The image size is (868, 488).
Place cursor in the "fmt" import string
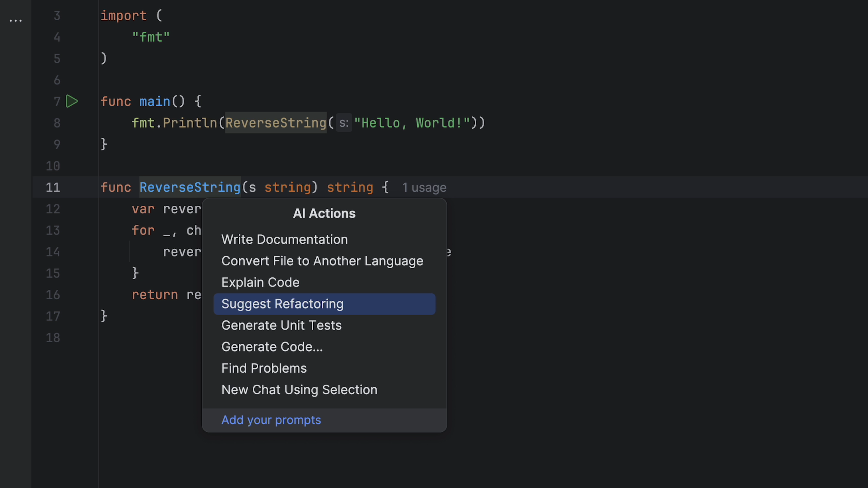coord(151,37)
